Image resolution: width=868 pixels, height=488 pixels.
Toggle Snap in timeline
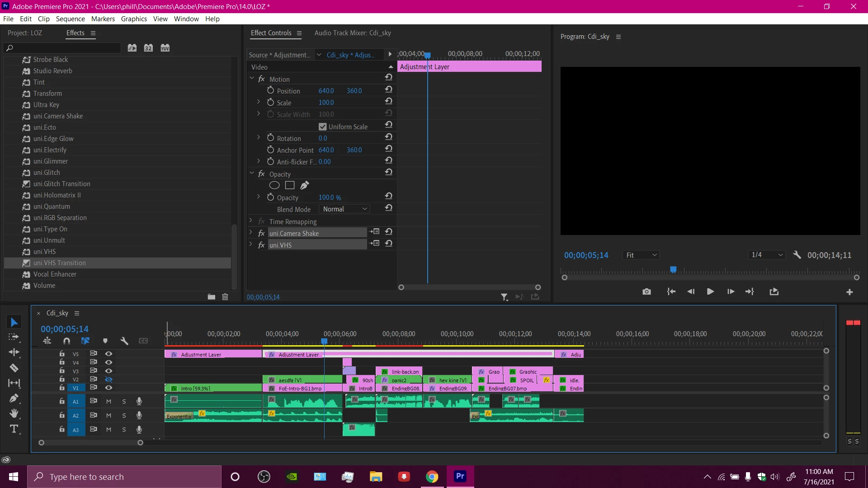(x=66, y=341)
